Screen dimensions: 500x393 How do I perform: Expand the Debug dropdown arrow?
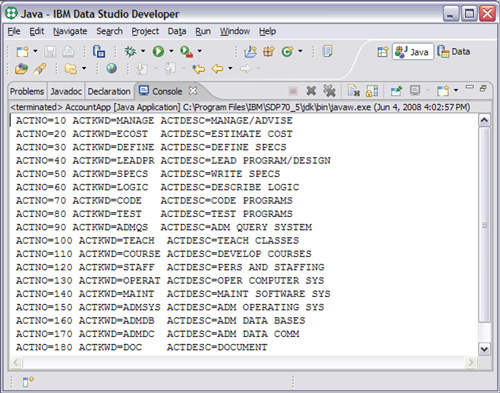tap(143, 51)
